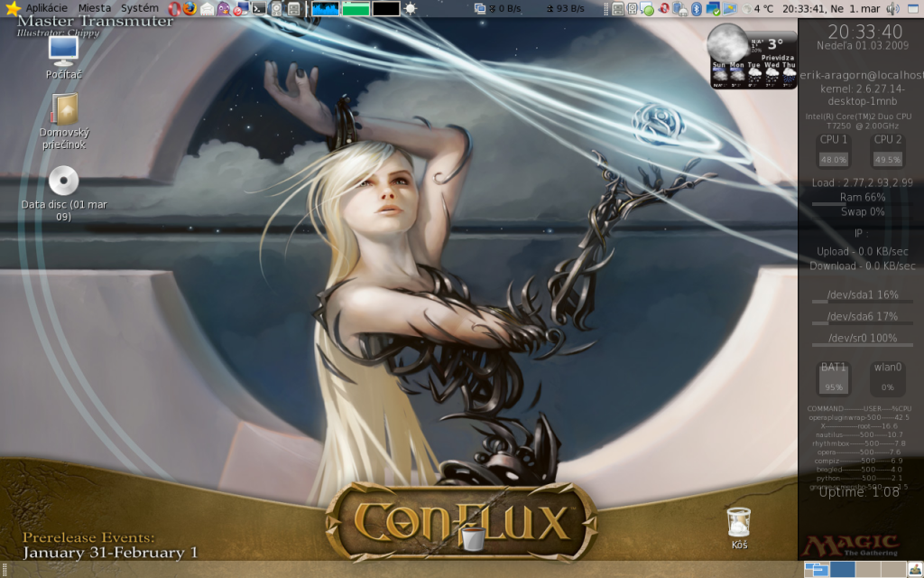Click the show desktop window icon
The height and width of the screenshot is (578, 924).
click(913, 8)
